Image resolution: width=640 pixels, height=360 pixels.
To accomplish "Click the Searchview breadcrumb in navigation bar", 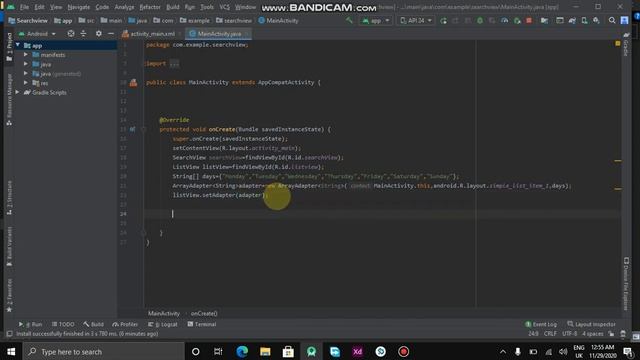I will (x=28, y=20).
